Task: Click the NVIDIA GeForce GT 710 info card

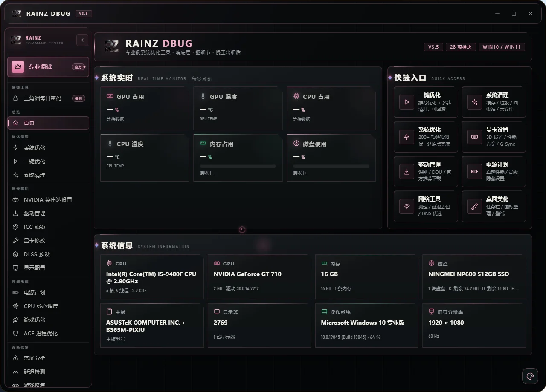Action: (259, 277)
